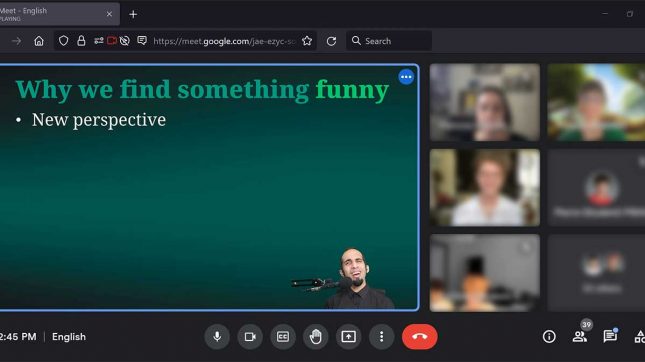Open the chat with everyone icon

click(610, 336)
